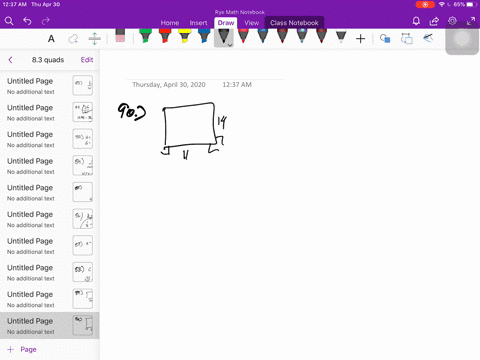Open the Class Notebook tab
The height and width of the screenshot is (360, 480).
(x=294, y=23)
